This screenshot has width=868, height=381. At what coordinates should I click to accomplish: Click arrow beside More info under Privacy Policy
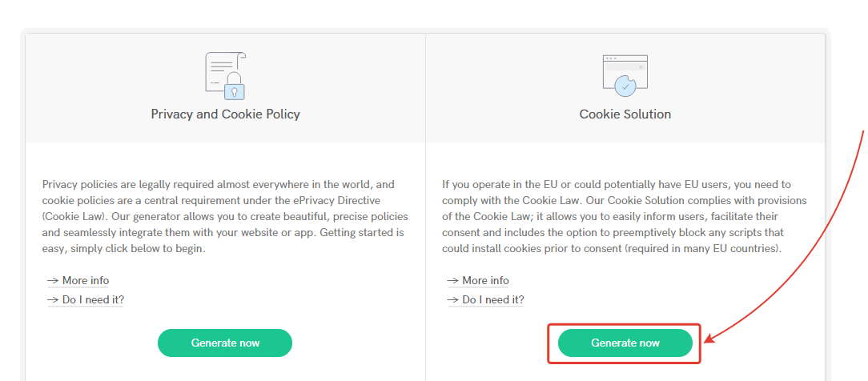[53, 280]
